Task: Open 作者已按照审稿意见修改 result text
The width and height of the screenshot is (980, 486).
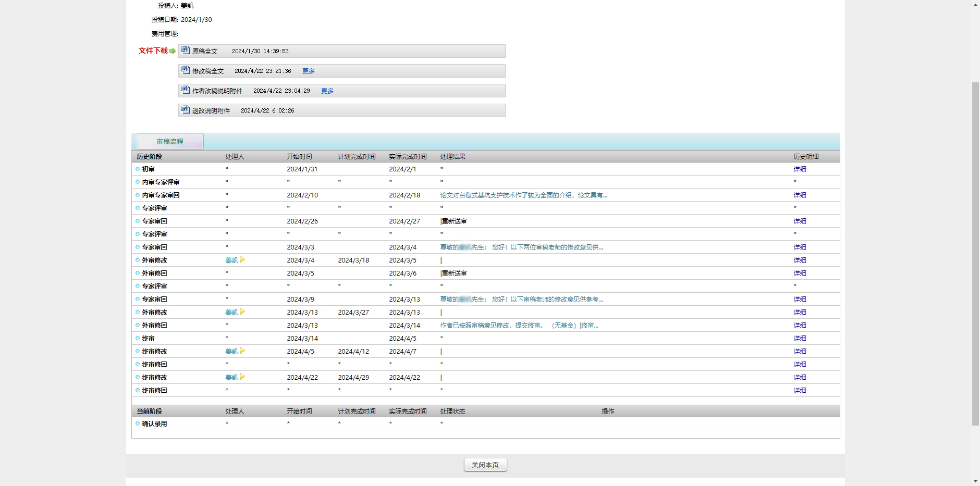Action: click(519, 325)
